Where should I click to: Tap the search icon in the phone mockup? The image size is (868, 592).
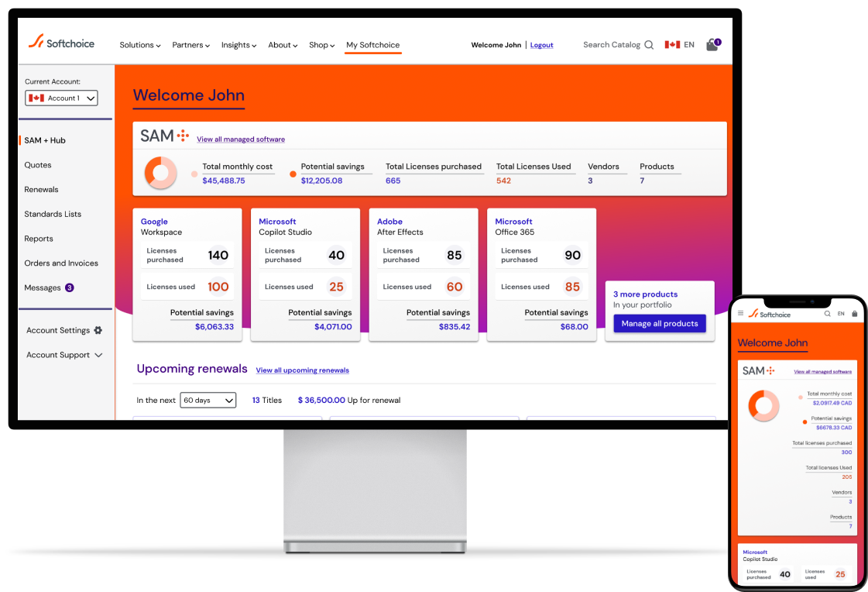tap(828, 314)
